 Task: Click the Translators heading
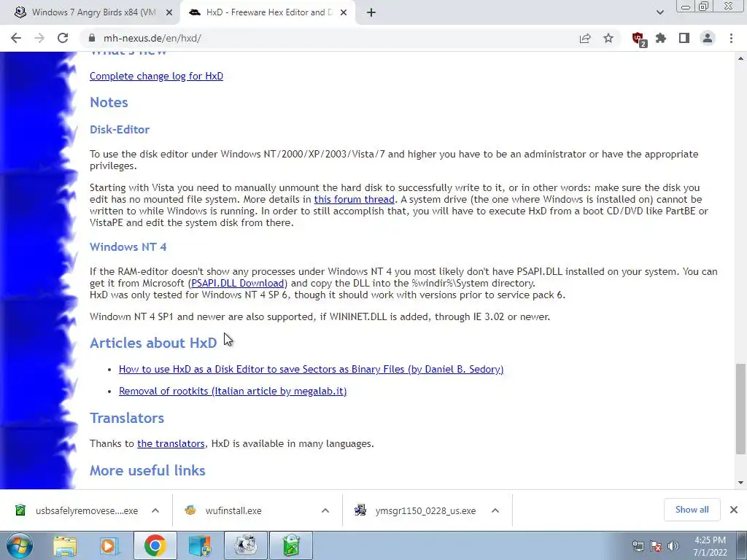pos(127,418)
